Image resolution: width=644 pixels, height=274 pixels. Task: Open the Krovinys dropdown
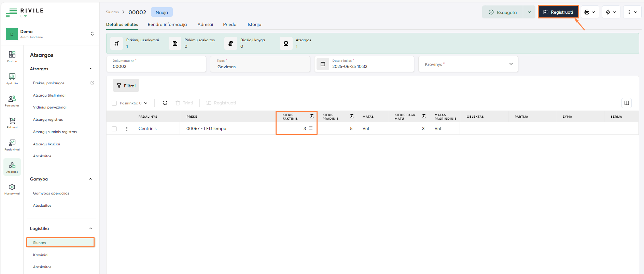pyautogui.click(x=468, y=64)
